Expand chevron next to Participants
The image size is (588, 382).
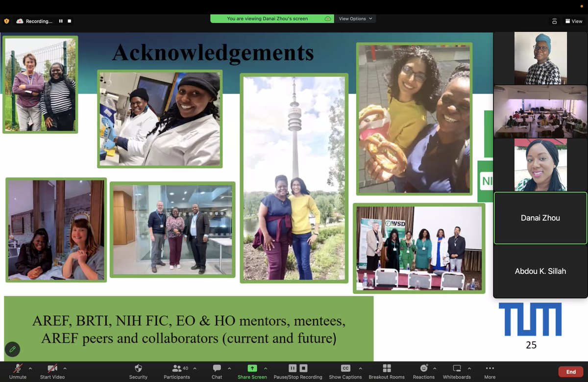pyautogui.click(x=195, y=368)
